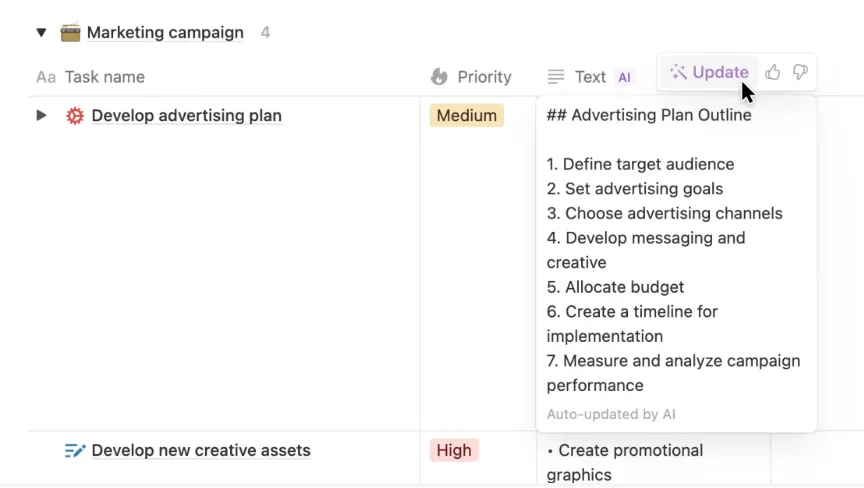Screen dimensions: 864x488
Task: Collapse the Marketing campaign group
Action: click(41, 32)
